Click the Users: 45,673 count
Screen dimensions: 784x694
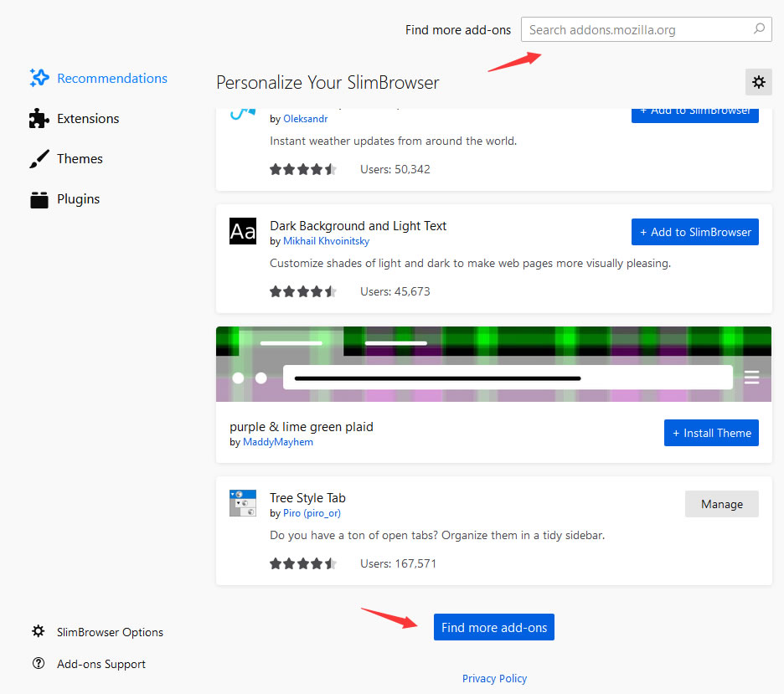(395, 291)
